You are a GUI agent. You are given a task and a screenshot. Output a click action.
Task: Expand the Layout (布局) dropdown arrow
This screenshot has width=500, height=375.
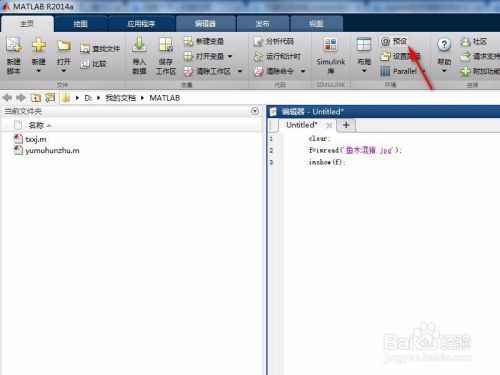coord(364,71)
